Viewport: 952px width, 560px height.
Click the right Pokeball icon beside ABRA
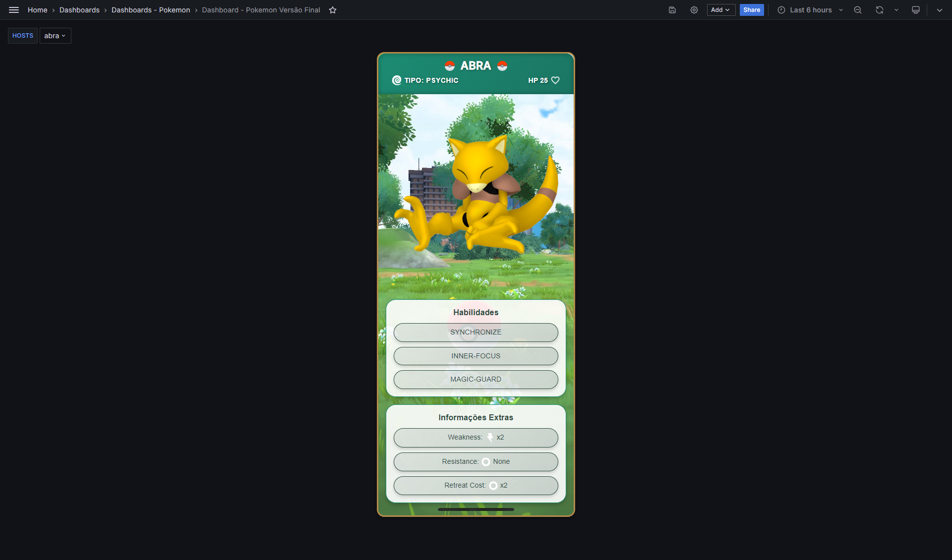(502, 66)
